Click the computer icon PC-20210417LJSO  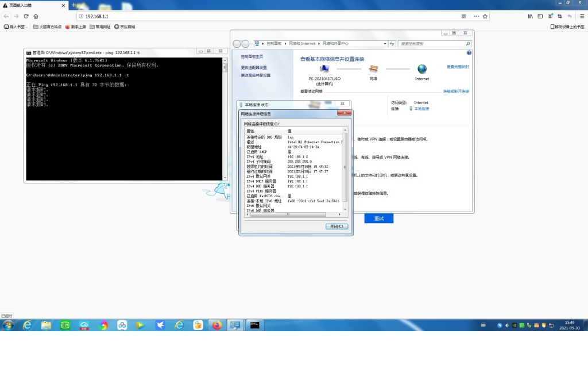tap(324, 69)
